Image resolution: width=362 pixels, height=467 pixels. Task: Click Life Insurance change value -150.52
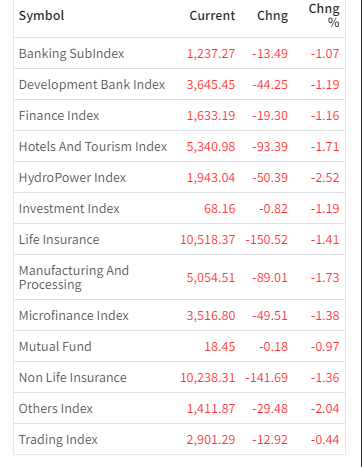(x=266, y=240)
